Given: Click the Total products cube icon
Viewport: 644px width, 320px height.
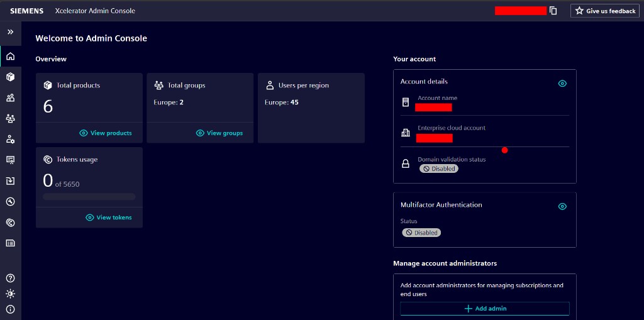Looking at the screenshot, I should tap(48, 86).
